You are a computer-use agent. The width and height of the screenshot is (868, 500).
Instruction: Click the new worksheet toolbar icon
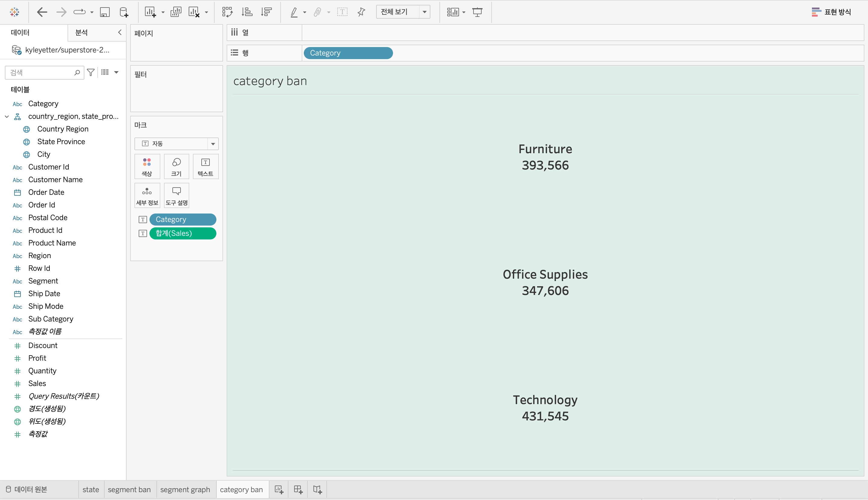click(150, 12)
